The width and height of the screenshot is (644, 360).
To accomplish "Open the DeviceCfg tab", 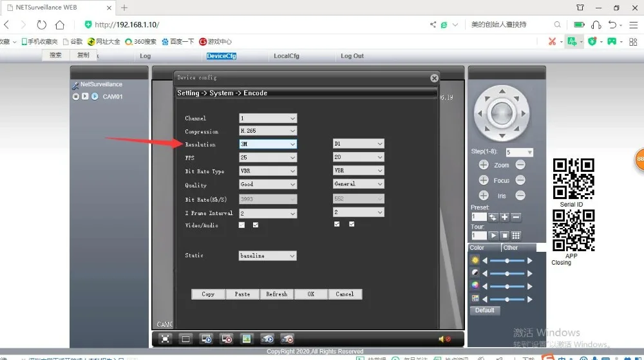I will coord(222,56).
